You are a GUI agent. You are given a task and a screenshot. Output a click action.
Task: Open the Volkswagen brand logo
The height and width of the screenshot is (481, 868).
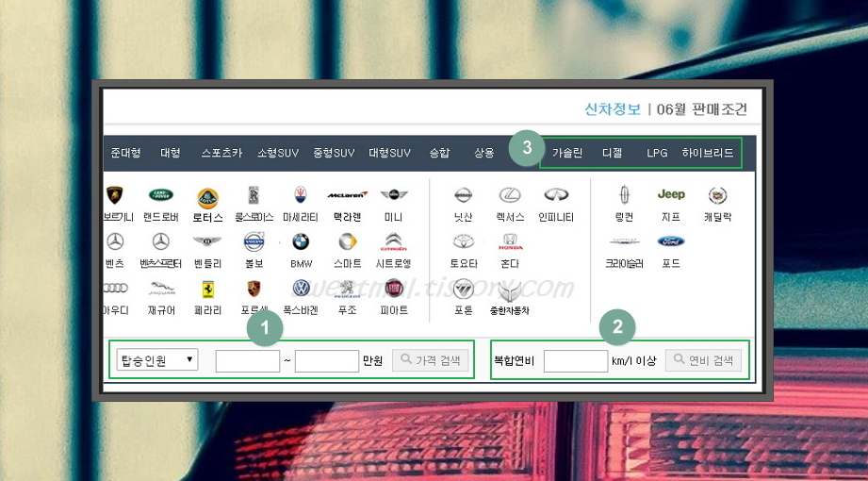302,288
